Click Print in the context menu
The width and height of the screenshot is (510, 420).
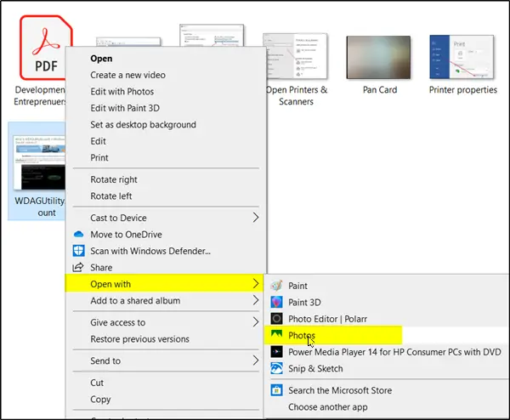coord(166,158)
